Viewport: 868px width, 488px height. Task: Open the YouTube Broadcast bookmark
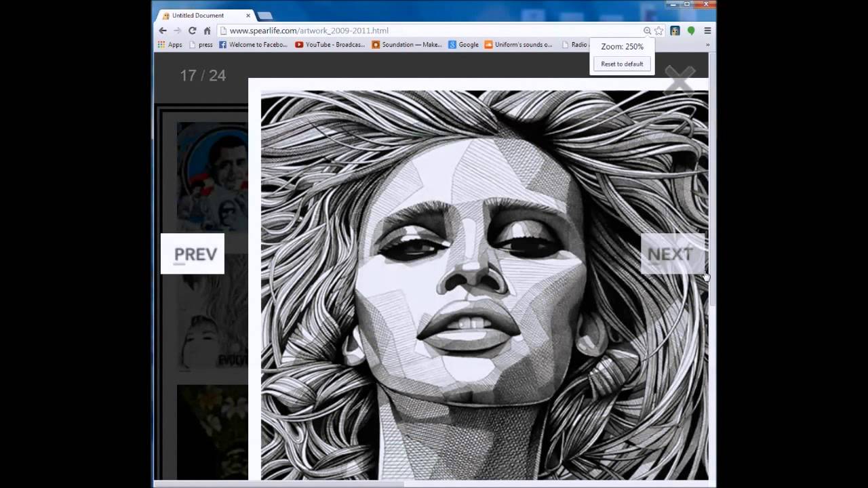click(x=330, y=45)
